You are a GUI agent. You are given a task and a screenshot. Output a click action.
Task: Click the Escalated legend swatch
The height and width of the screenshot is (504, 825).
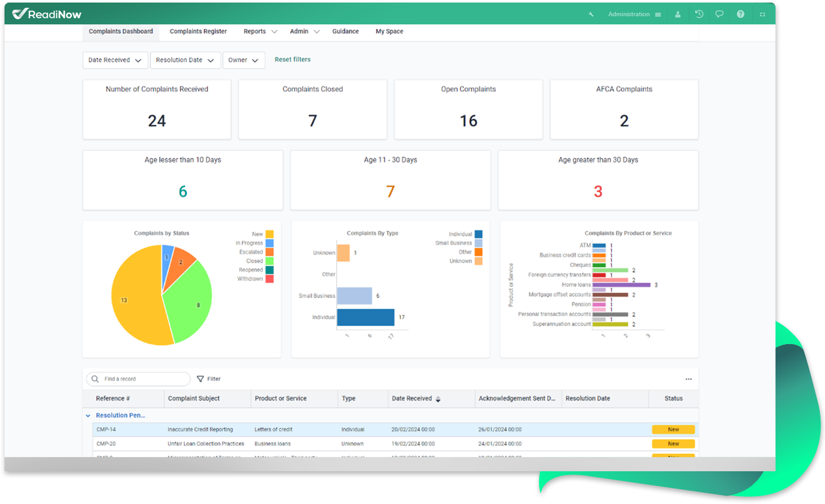click(x=270, y=252)
